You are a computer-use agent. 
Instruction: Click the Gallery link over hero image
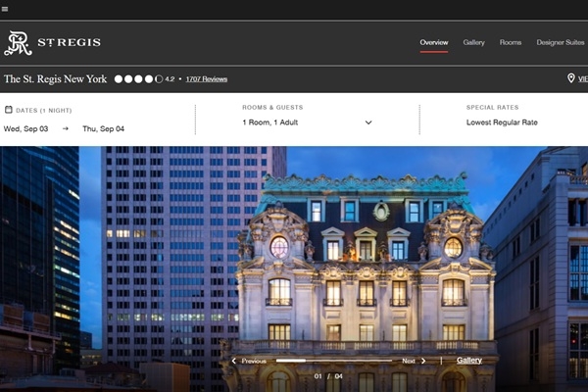468,361
